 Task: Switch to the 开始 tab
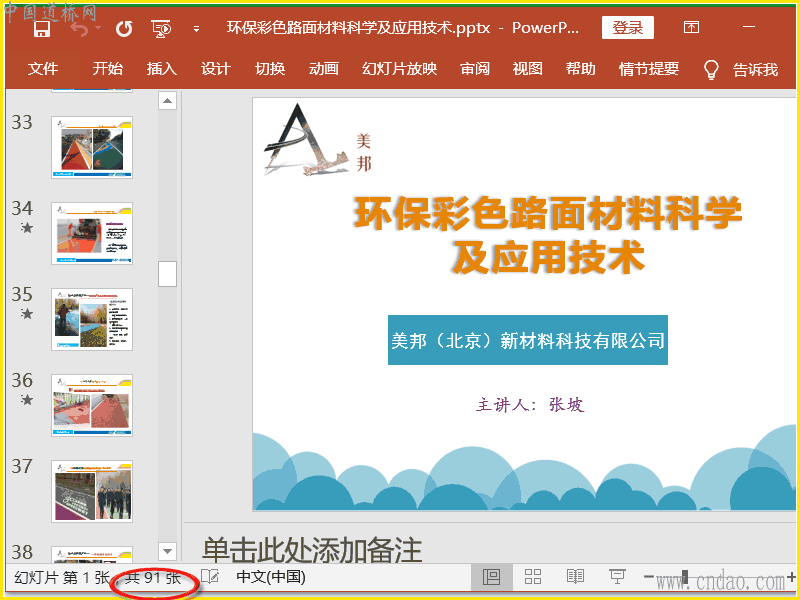coord(108,68)
